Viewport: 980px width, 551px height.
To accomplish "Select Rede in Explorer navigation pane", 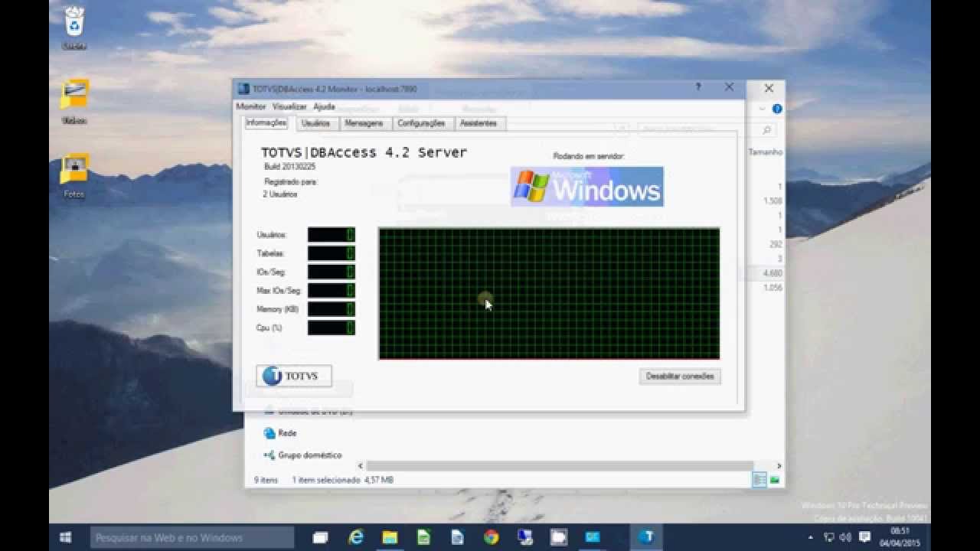I will tap(279, 433).
